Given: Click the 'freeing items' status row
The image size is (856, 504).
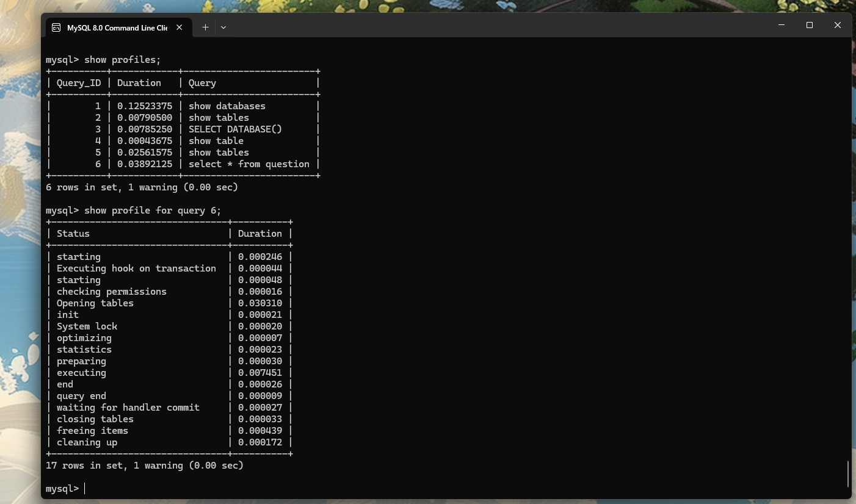Looking at the screenshot, I should coord(92,431).
